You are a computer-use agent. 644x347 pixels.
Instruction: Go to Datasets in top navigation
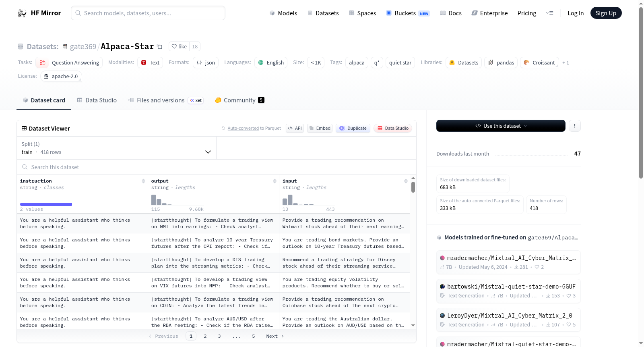coord(323,13)
